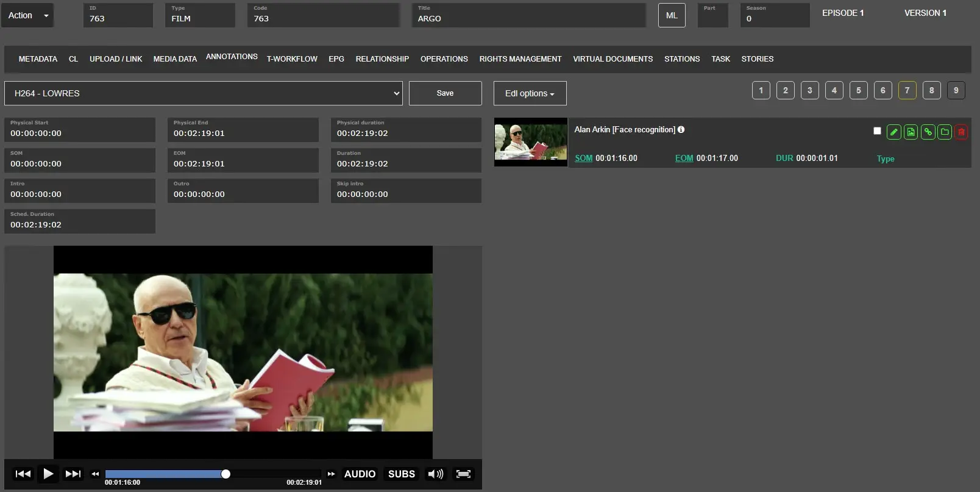
Task: Open the H264 - LOWRES format dropdown
Action: [203, 93]
